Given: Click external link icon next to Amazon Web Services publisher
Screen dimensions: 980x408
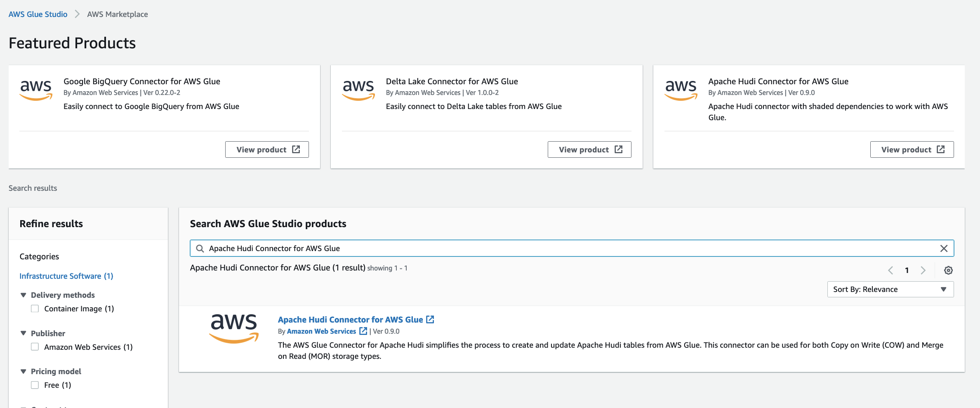Looking at the screenshot, I should 363,331.
